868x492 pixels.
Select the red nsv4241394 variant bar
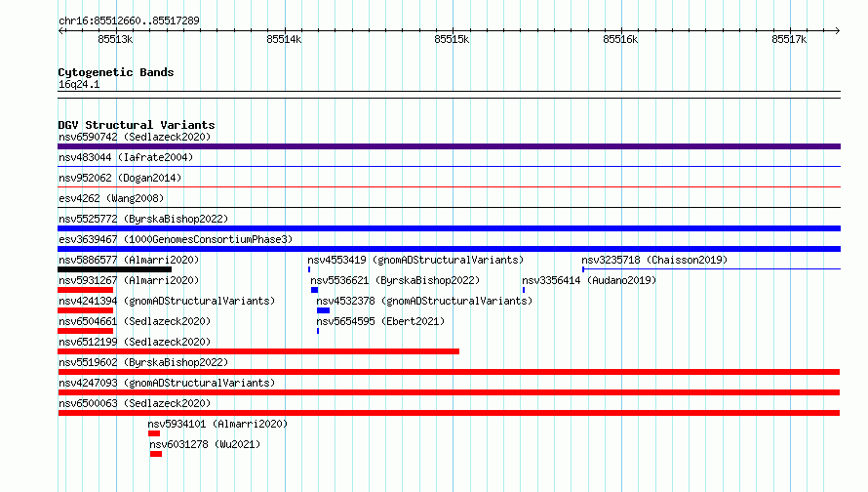pos(85,310)
